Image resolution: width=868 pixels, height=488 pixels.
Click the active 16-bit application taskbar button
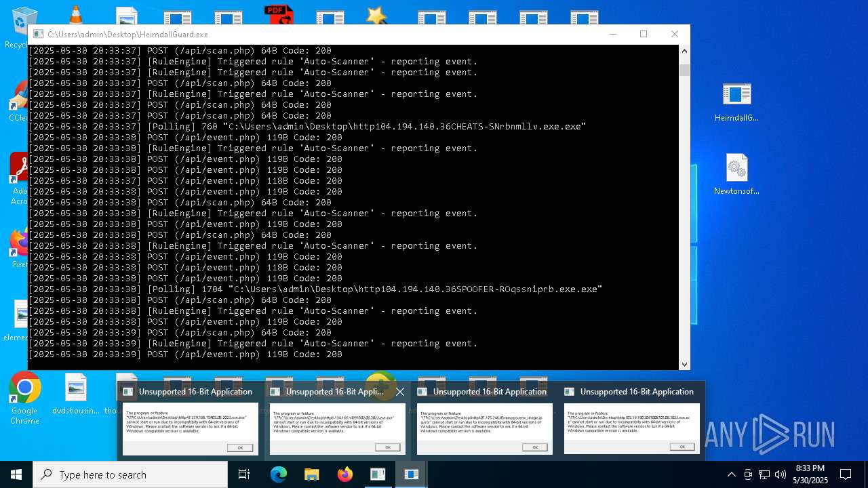411,474
